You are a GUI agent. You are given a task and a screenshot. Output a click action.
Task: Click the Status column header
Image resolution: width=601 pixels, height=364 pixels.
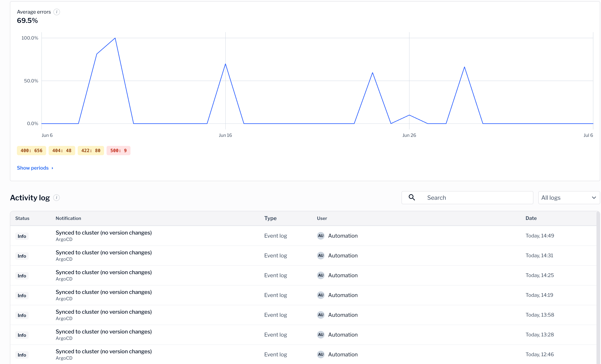click(22, 218)
